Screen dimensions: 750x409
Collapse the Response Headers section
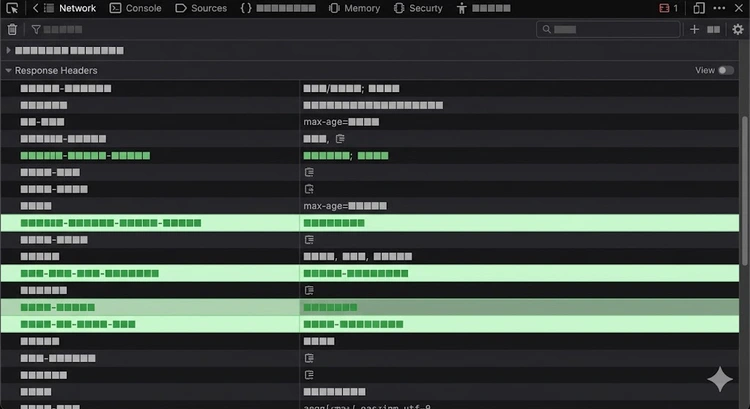pos(8,70)
